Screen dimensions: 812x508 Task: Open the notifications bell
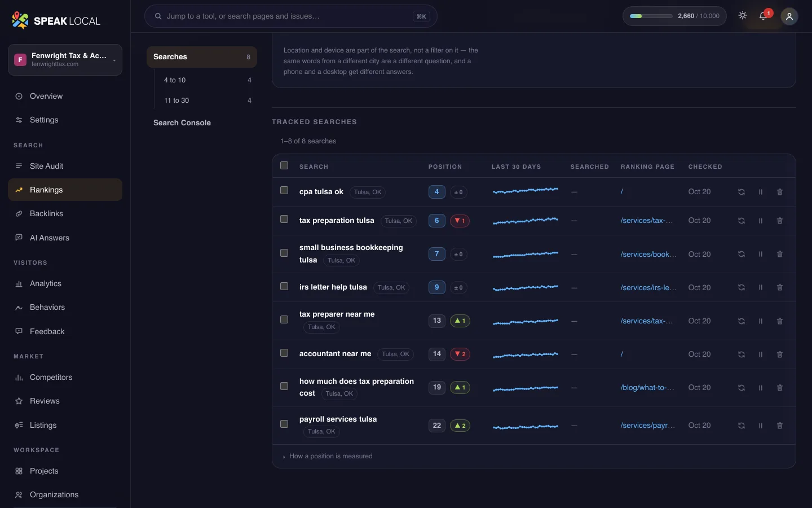coord(763,16)
